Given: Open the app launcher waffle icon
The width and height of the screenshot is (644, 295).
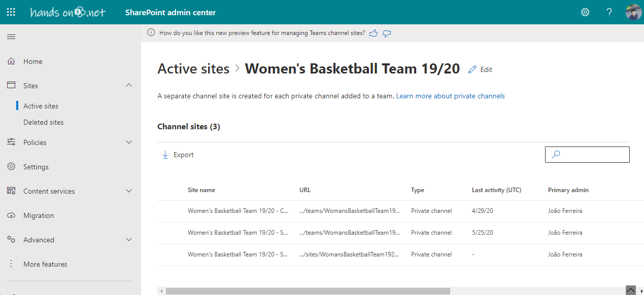Looking at the screenshot, I should tap(11, 12).
